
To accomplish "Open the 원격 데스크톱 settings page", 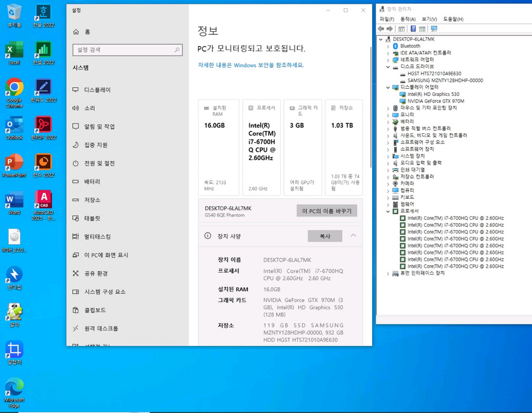I will pyautogui.click(x=127, y=328).
